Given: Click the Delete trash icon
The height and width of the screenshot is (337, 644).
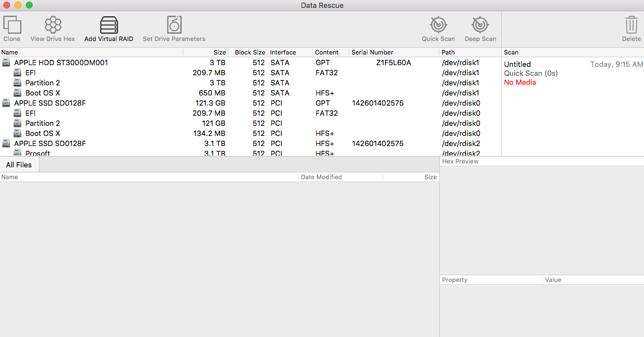Looking at the screenshot, I should [x=631, y=25].
